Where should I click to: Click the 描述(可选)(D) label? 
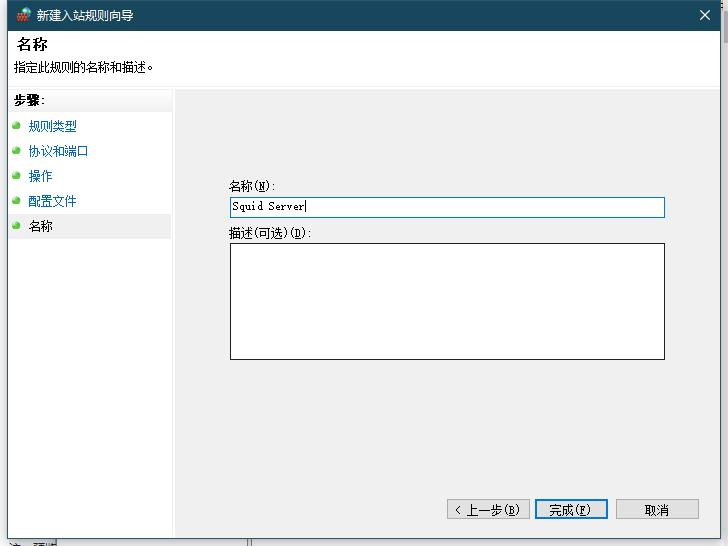click(270, 233)
